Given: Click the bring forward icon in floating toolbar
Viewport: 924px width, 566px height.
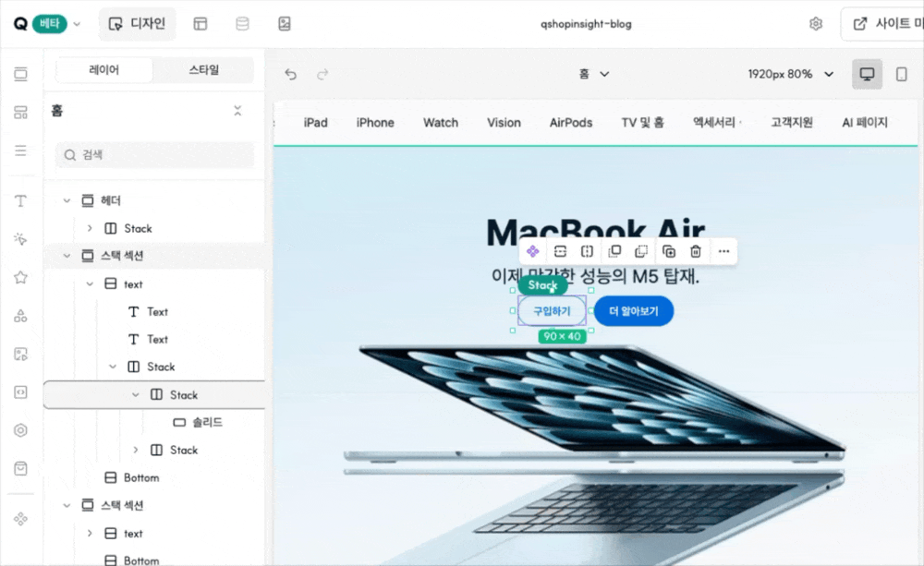Looking at the screenshot, I should tap(614, 251).
